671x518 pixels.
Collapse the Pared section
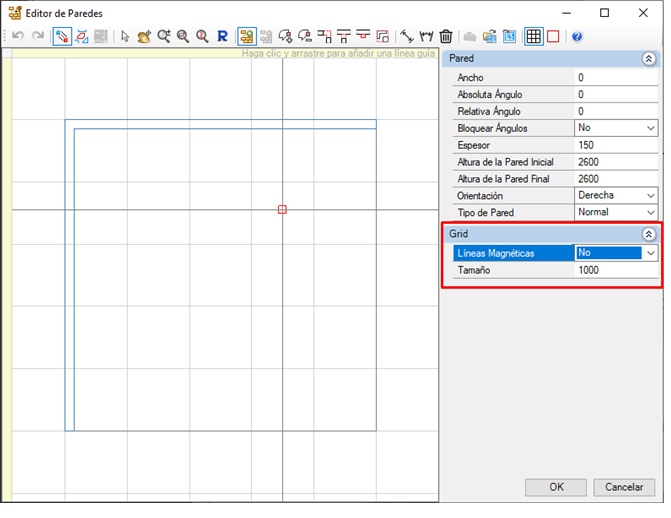(649, 59)
